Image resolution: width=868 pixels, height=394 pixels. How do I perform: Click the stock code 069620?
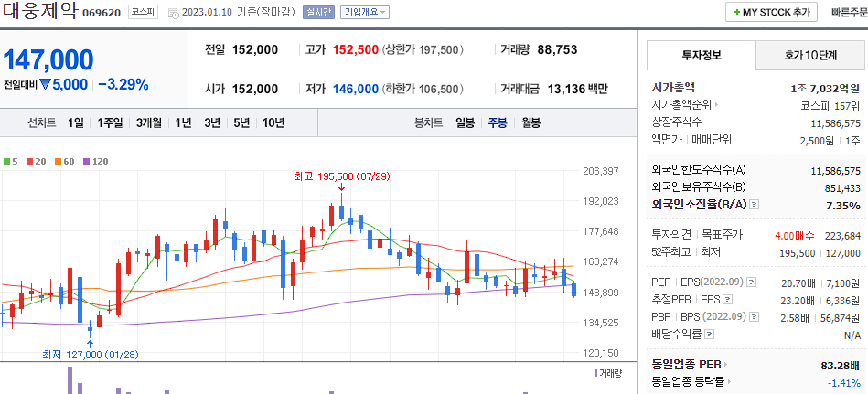(x=102, y=14)
